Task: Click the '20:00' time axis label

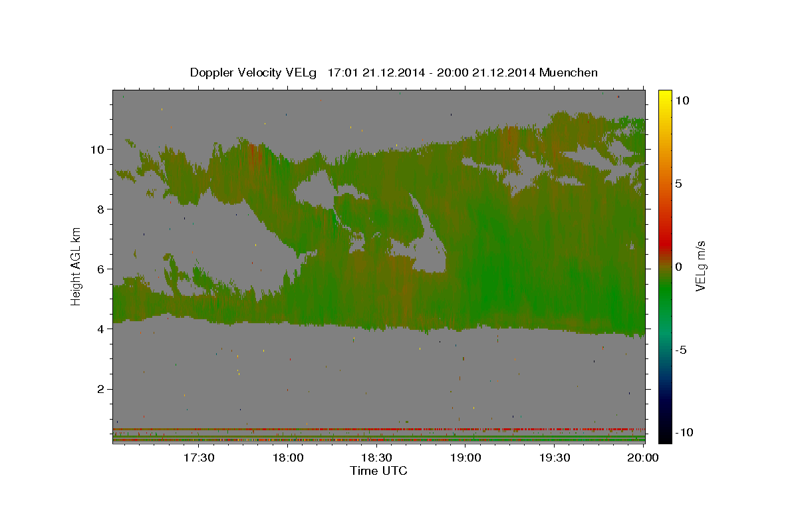Action: (643, 458)
